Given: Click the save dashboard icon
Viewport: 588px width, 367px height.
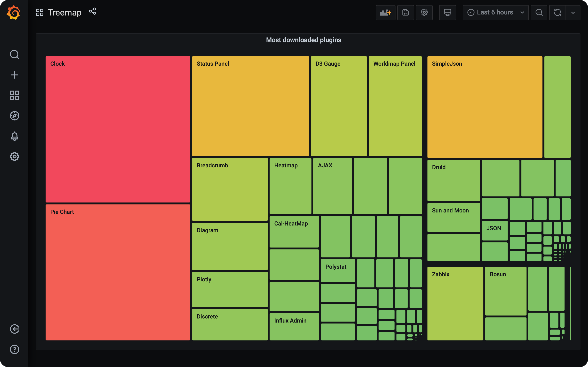Looking at the screenshot, I should click(x=405, y=12).
